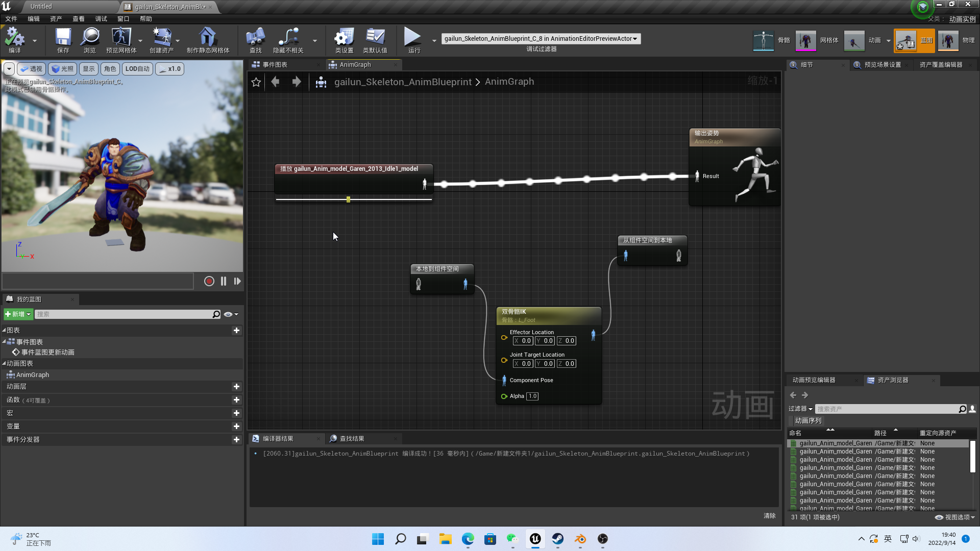Viewport: 980px width, 551px height.
Task: Select AnimGraph in 我的蓝图 tree
Action: point(33,375)
